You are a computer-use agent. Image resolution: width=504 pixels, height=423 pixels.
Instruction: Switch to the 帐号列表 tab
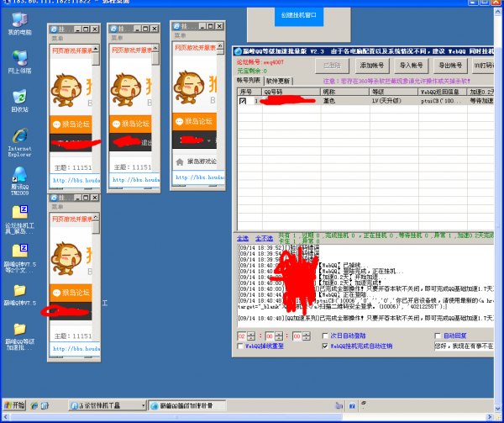(x=249, y=81)
